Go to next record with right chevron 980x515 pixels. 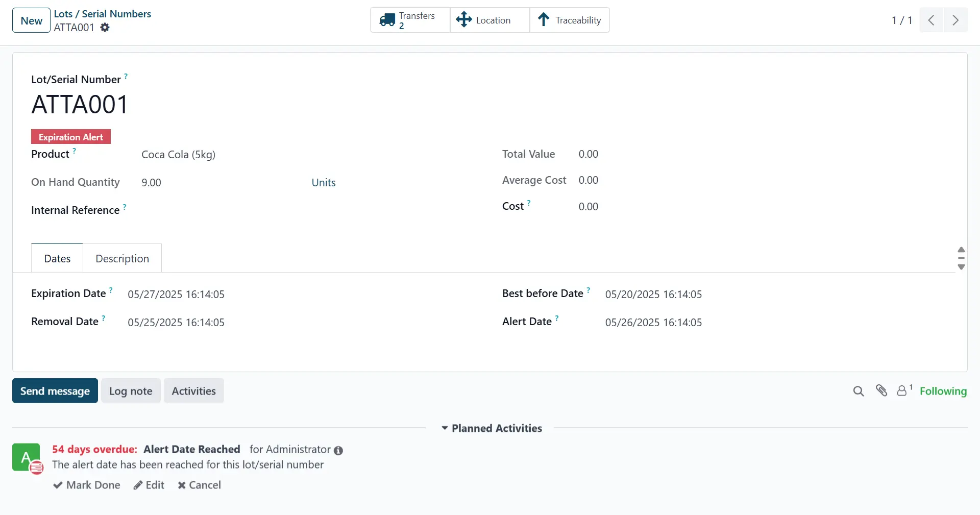pos(955,20)
